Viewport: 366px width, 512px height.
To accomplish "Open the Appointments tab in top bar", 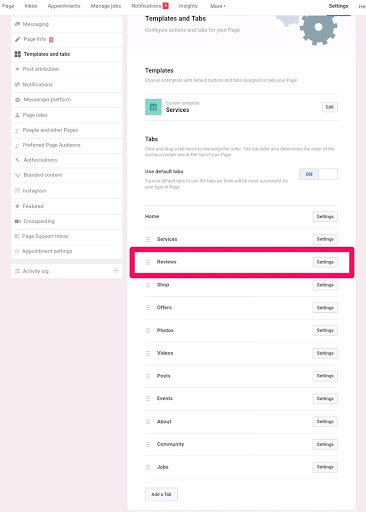I will 64,6.
